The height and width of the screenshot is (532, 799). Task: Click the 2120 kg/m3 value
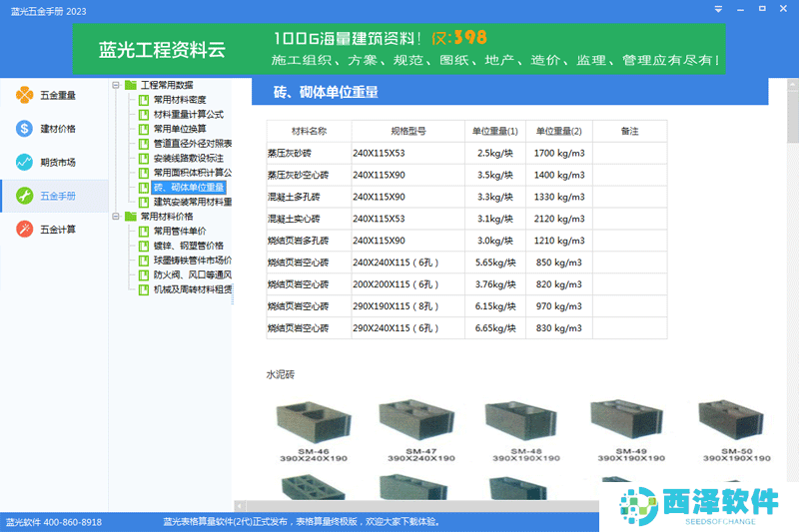[559, 219]
